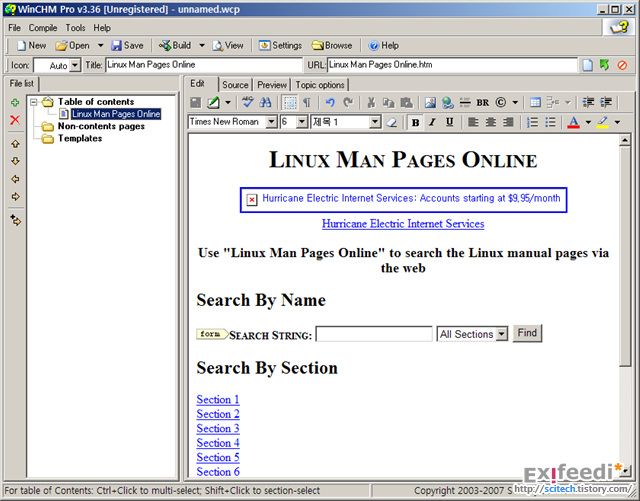Open Settings from the toolbar
Viewport: 640px width, 501px height.
pyautogui.click(x=280, y=45)
